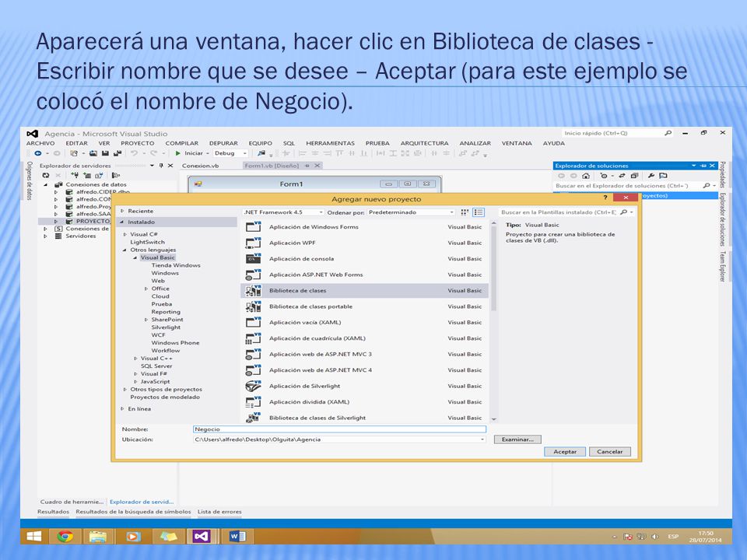
Task: Open the Lista de errores tab
Action: pos(219,512)
